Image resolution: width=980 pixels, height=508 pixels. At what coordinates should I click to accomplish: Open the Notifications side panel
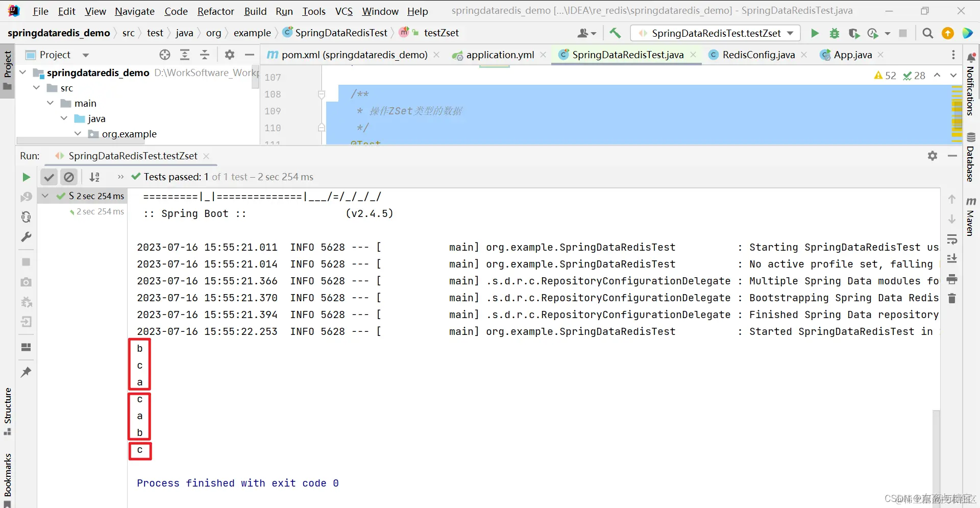click(x=971, y=84)
